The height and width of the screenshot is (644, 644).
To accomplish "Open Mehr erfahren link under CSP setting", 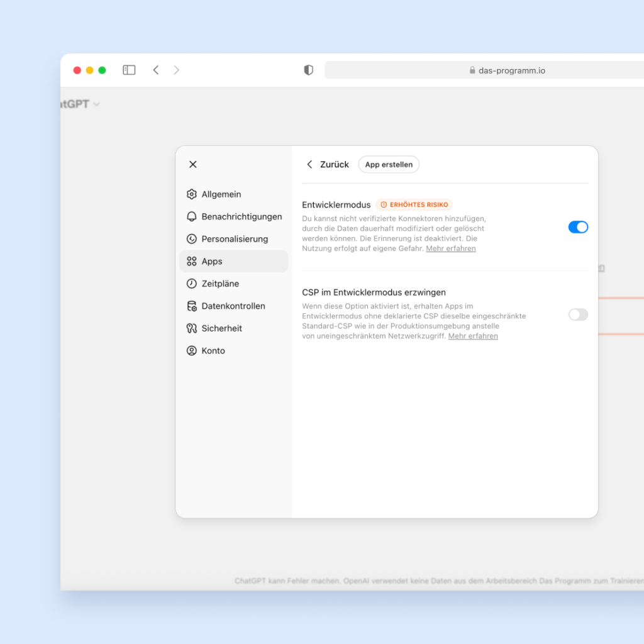I will tap(473, 336).
